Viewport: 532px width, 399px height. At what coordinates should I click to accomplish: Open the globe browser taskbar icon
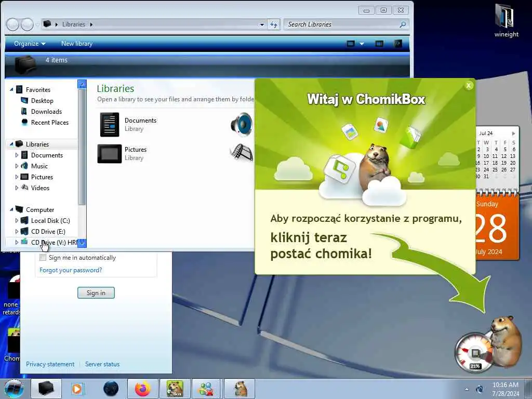(111, 389)
